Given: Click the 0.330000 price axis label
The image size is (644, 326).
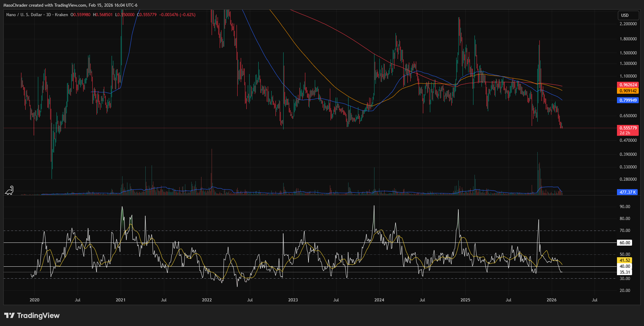Looking at the screenshot, I should click(628, 167).
